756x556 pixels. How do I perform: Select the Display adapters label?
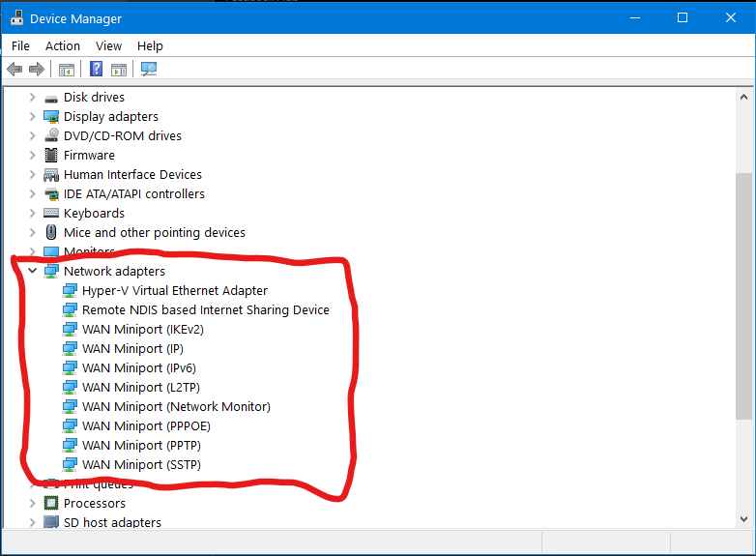point(111,117)
